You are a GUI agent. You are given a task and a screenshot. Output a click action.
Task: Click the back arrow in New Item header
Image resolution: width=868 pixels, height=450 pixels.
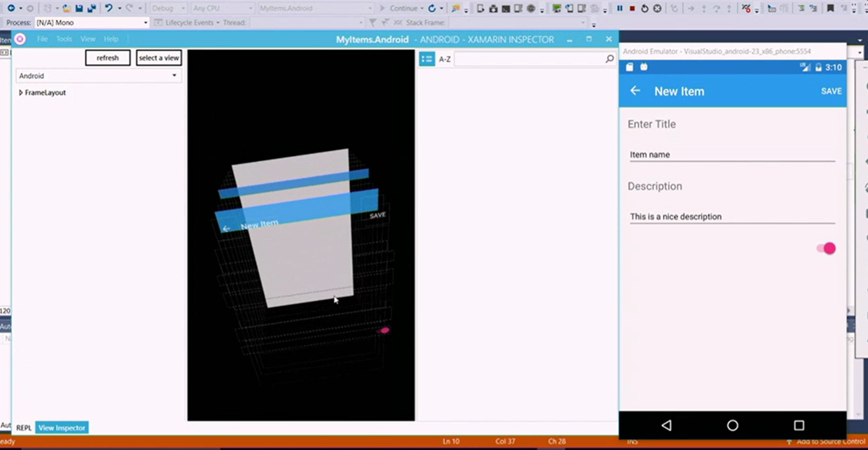[x=635, y=91]
